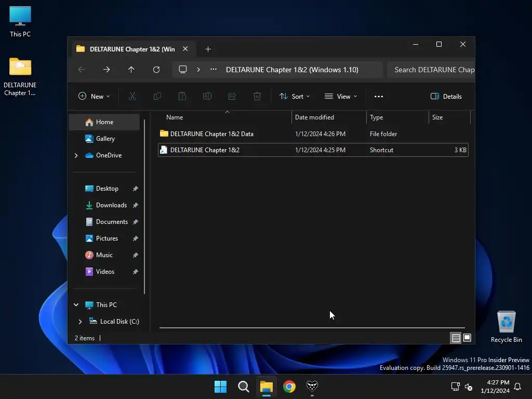
Task: Click the horizontal scrollbar in file list
Action: coord(312,328)
